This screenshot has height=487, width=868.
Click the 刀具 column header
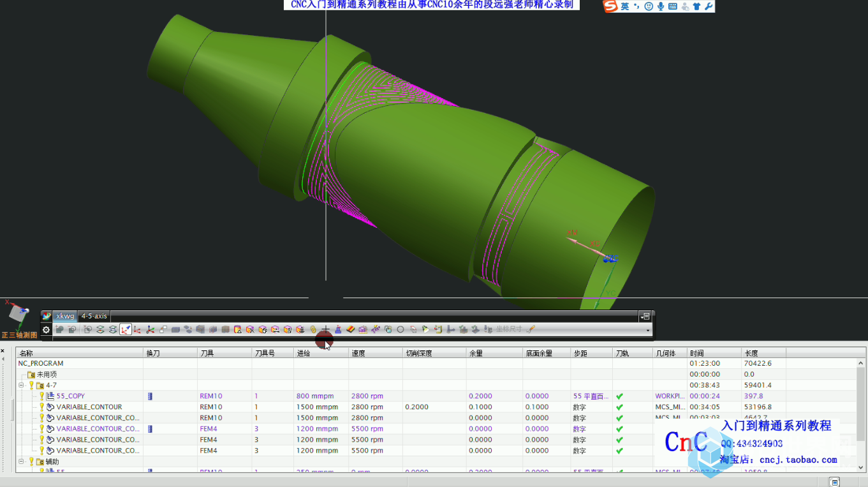pos(224,352)
